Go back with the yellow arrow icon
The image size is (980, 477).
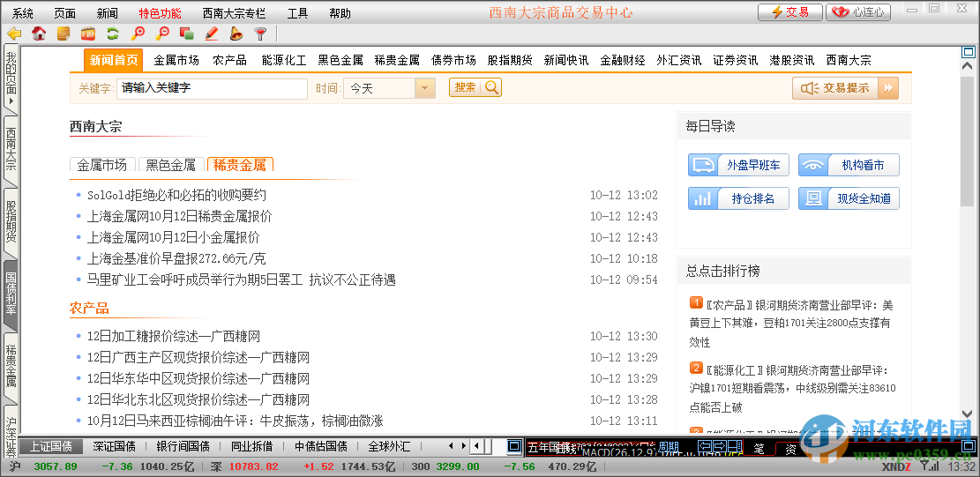pos(14,34)
